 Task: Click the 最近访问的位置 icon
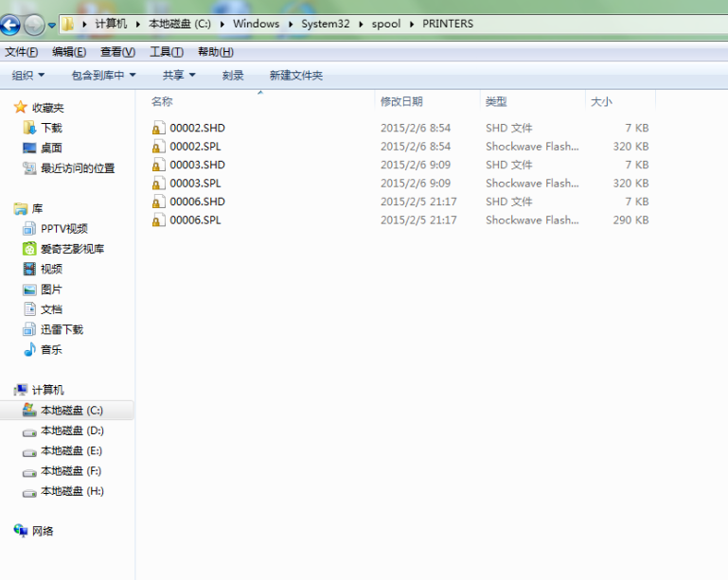click(29, 168)
